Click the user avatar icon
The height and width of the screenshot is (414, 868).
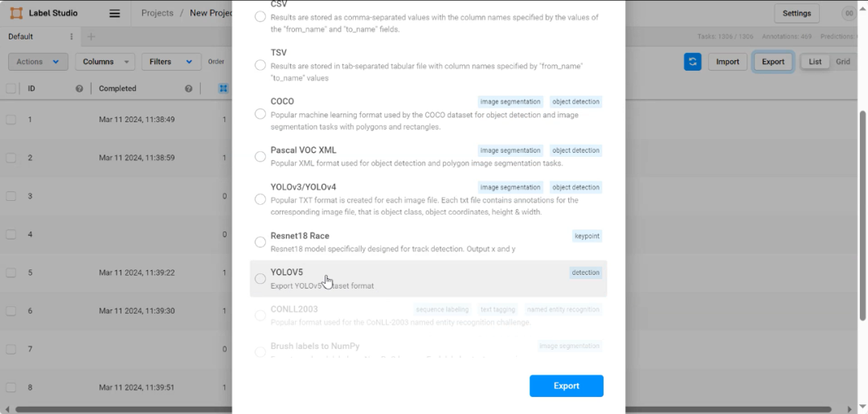pyautogui.click(x=849, y=13)
